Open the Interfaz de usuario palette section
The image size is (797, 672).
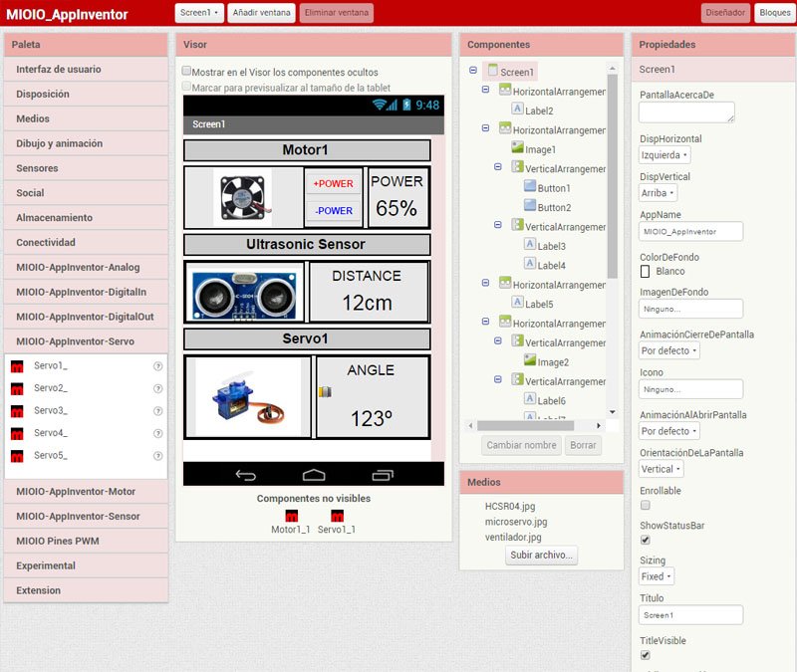coord(86,69)
